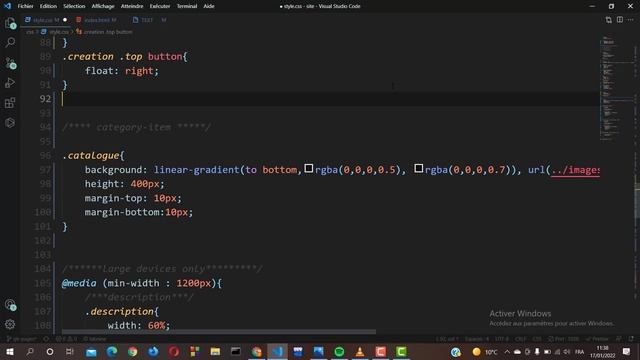Open Windows taskbar search

[30, 351]
